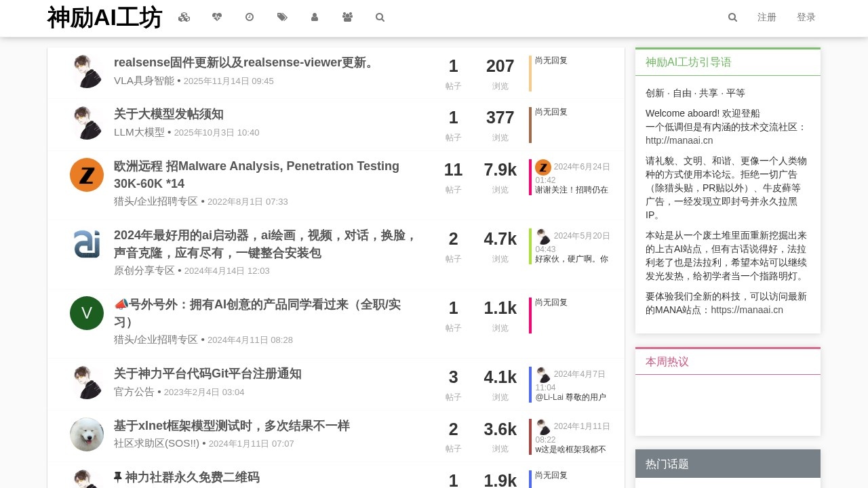Open the left navbar search icon
The height and width of the screenshot is (488, 868).
click(380, 17)
